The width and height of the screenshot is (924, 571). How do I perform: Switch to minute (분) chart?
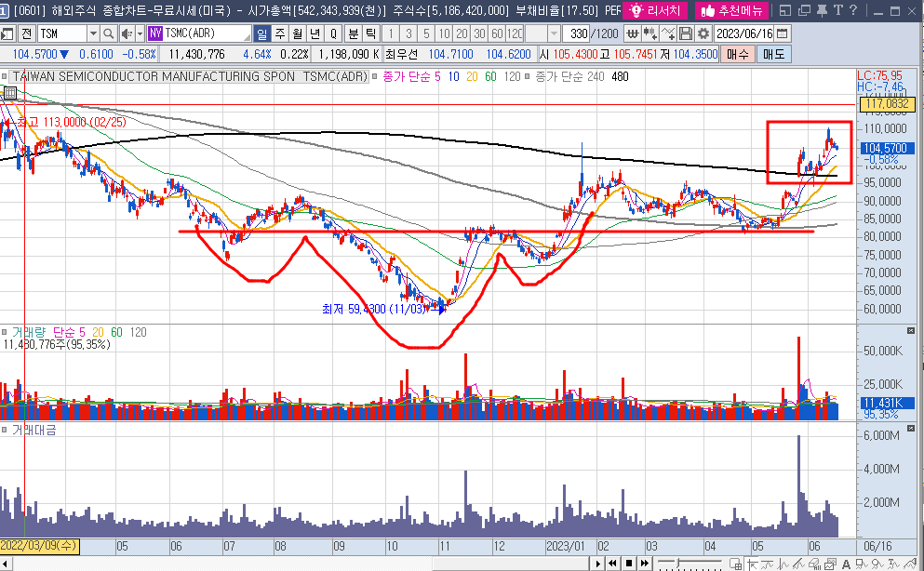coord(353,33)
